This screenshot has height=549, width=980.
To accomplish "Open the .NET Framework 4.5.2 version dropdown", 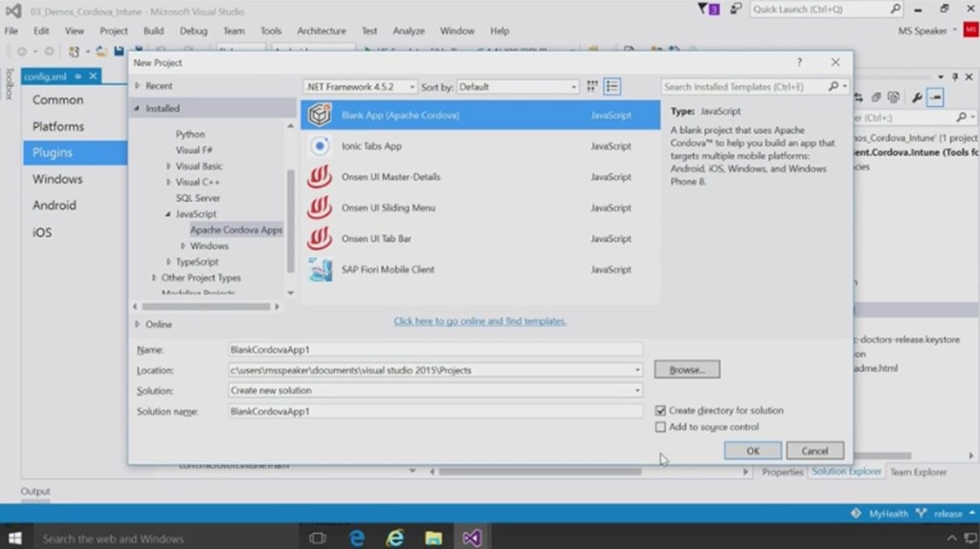I will [x=360, y=87].
